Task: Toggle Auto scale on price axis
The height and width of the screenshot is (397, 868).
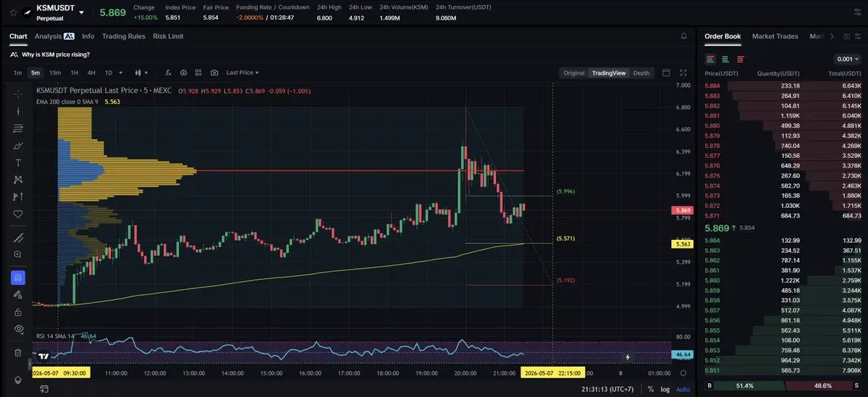Action: (x=683, y=389)
